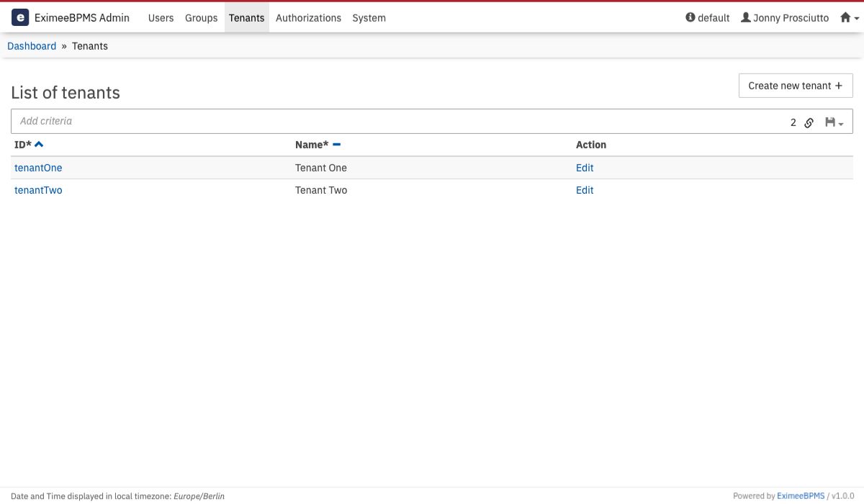
Task: Open the Authorizations page
Action: [x=308, y=17]
